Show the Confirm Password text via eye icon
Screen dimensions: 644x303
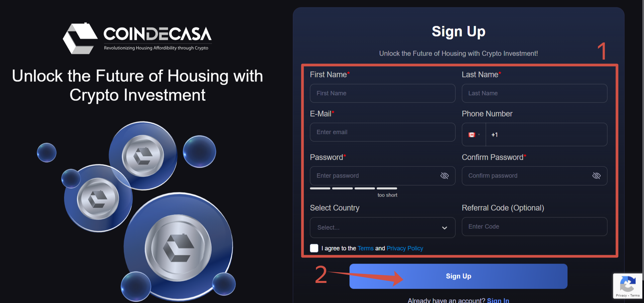596,176
